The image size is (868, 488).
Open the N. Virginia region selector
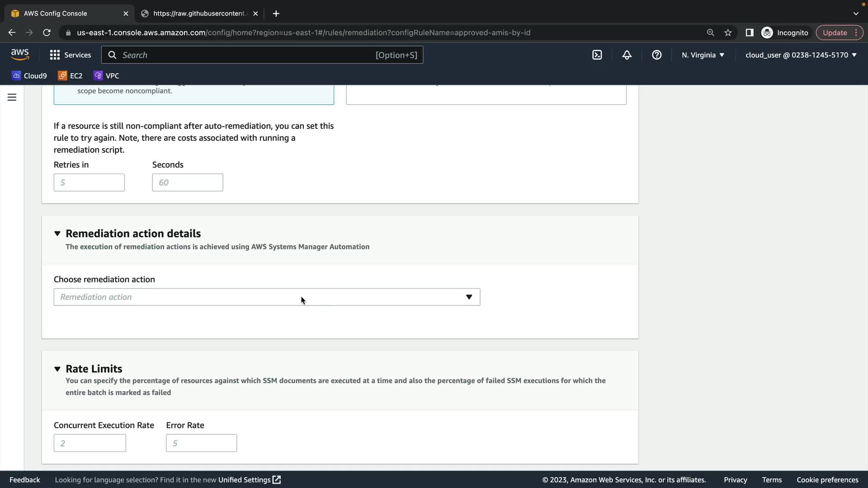(x=703, y=55)
